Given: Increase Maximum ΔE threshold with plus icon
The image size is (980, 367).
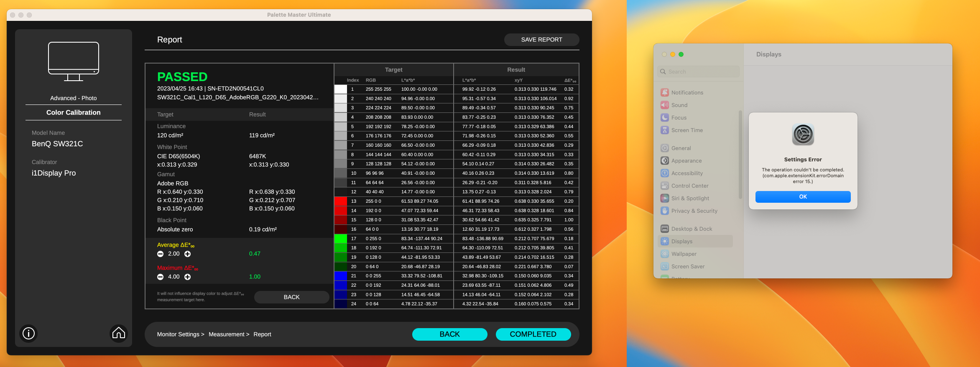Looking at the screenshot, I should (x=188, y=277).
